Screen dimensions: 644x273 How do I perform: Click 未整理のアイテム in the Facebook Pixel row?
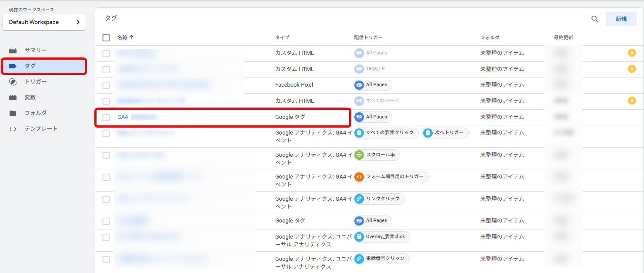tap(502, 85)
